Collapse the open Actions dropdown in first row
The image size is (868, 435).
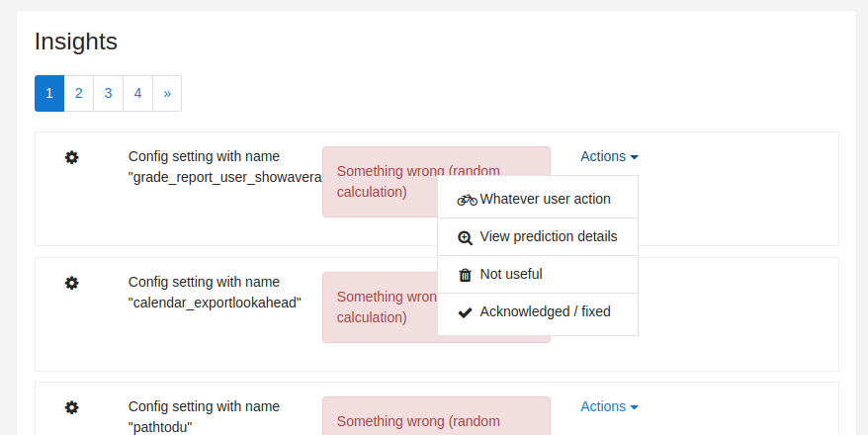pyautogui.click(x=609, y=156)
